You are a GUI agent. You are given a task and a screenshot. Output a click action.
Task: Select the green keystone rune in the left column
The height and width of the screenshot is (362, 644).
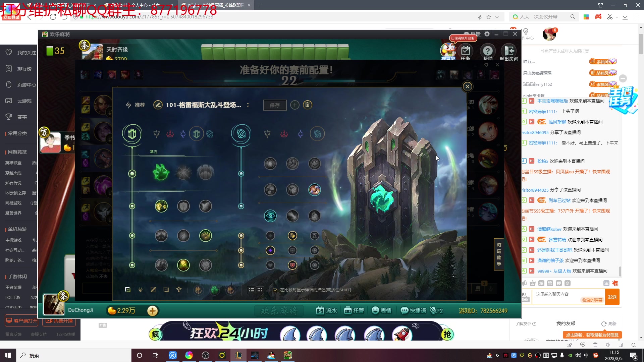tap(161, 173)
